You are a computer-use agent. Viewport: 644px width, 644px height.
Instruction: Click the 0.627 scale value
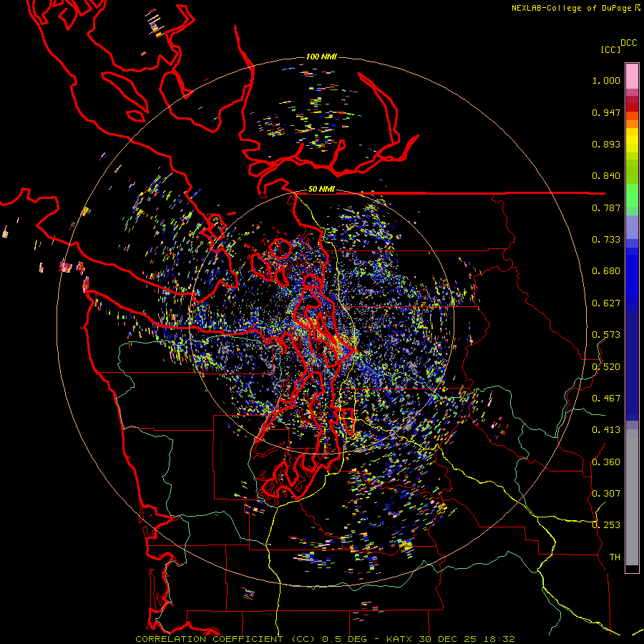[606, 303]
